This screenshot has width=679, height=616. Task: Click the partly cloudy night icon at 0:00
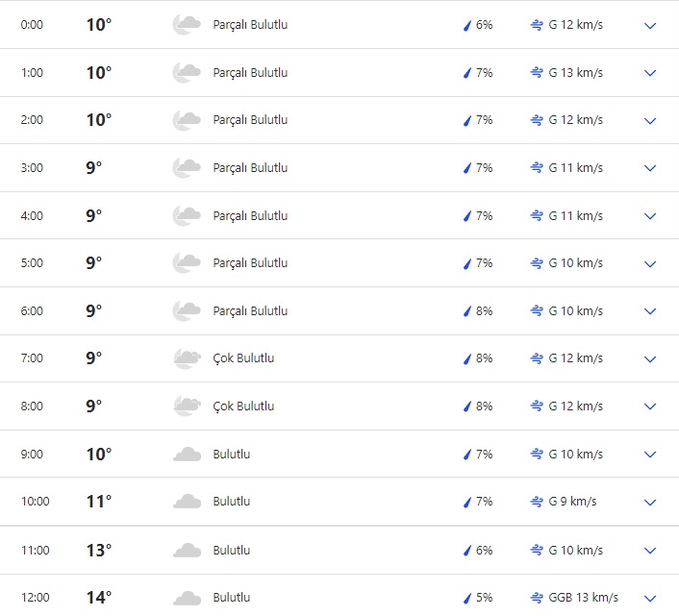coord(187,25)
